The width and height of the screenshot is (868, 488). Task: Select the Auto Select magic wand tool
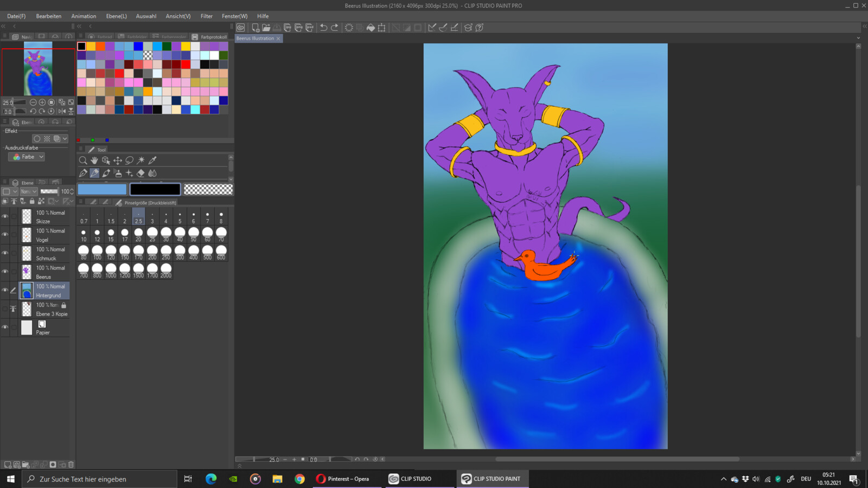[141, 160]
